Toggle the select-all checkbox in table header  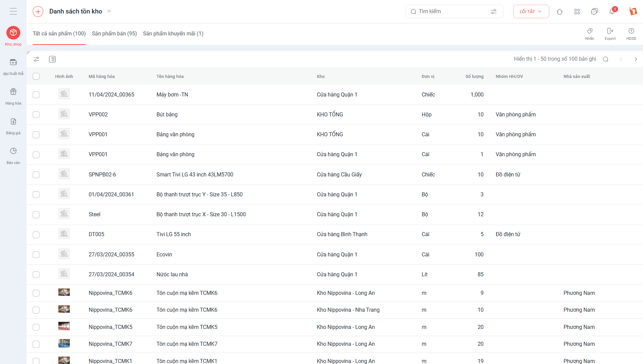pyautogui.click(x=36, y=76)
